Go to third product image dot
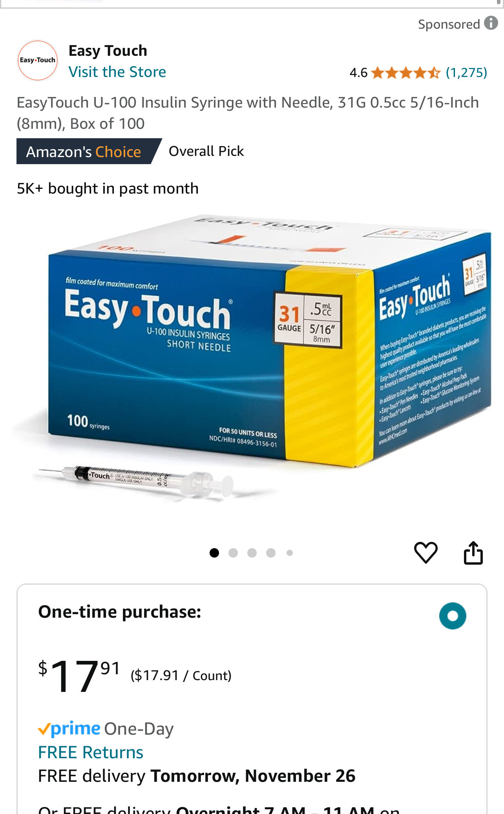 coord(252,553)
